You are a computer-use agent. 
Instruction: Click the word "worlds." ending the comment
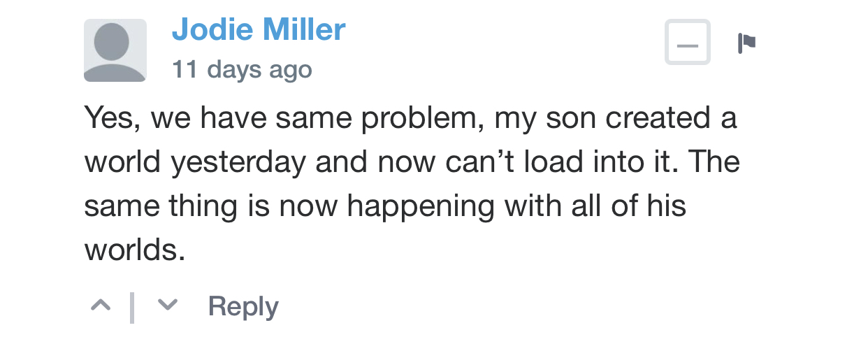[135, 251]
